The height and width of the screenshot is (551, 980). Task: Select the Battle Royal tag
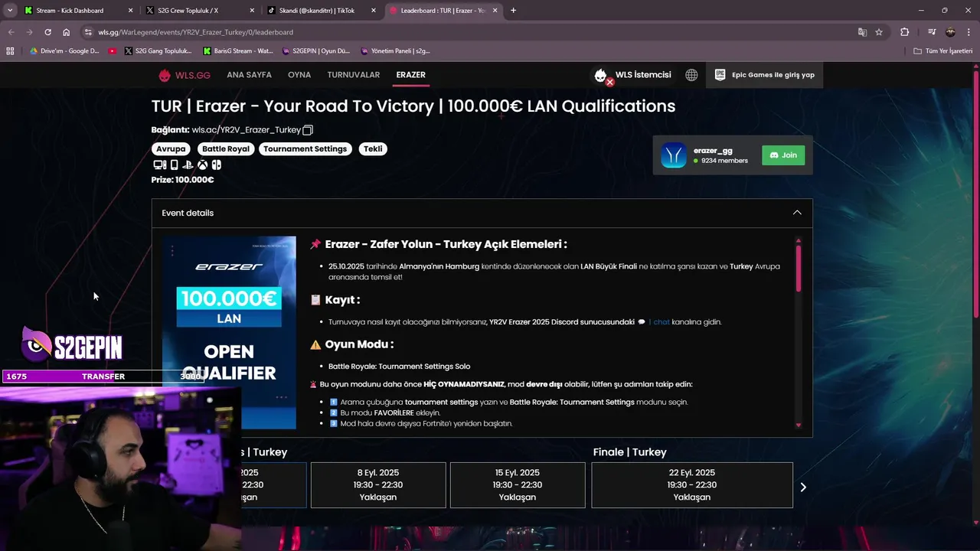[x=225, y=149]
